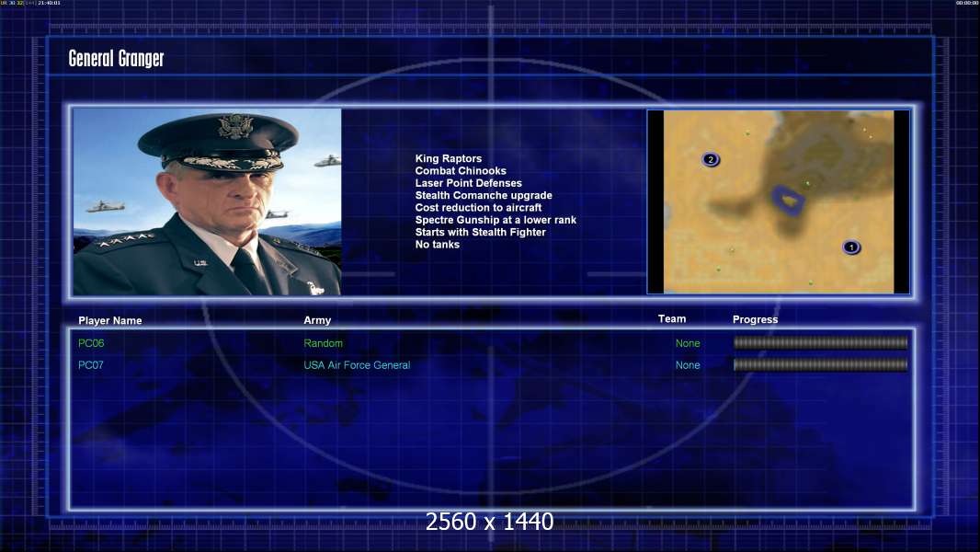Click start position marker 2 on minimap
Image resolution: width=980 pixels, height=552 pixels.
click(x=711, y=159)
